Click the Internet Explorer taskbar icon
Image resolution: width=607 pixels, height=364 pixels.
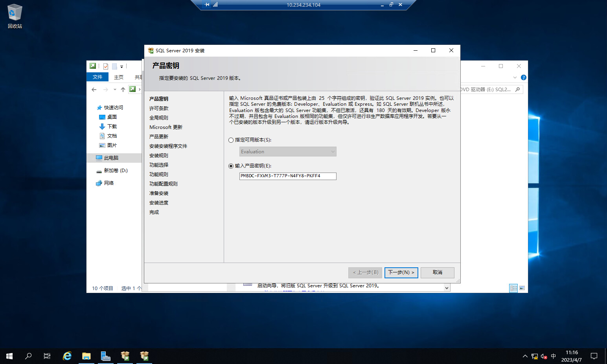tap(67, 356)
